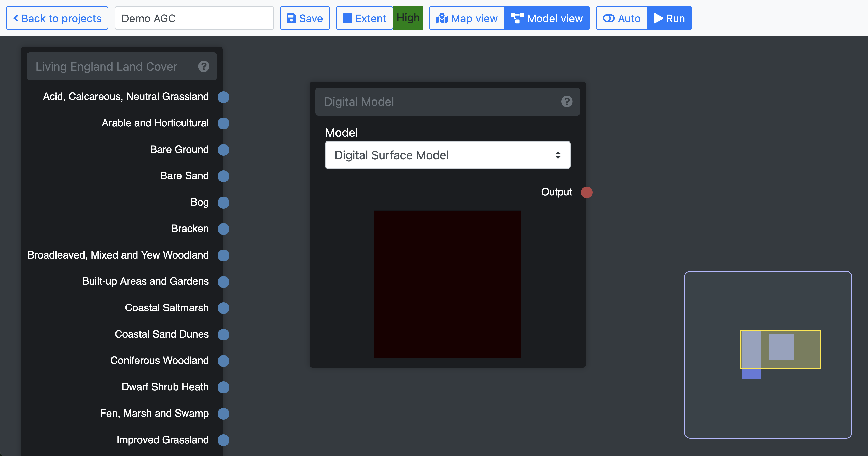Toggle the Auto run switch

(621, 18)
